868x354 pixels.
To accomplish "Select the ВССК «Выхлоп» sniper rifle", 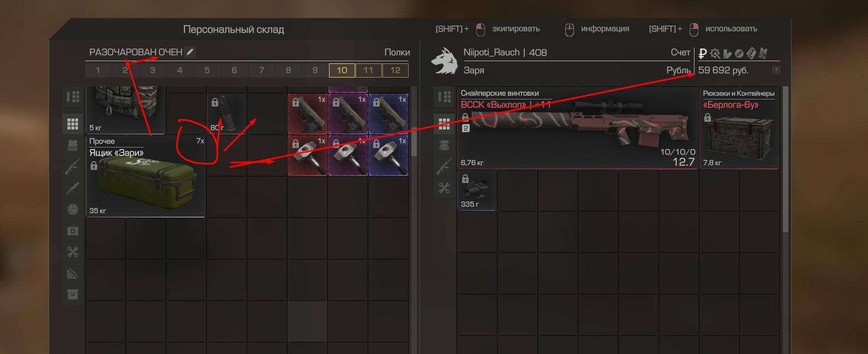I will tap(577, 128).
